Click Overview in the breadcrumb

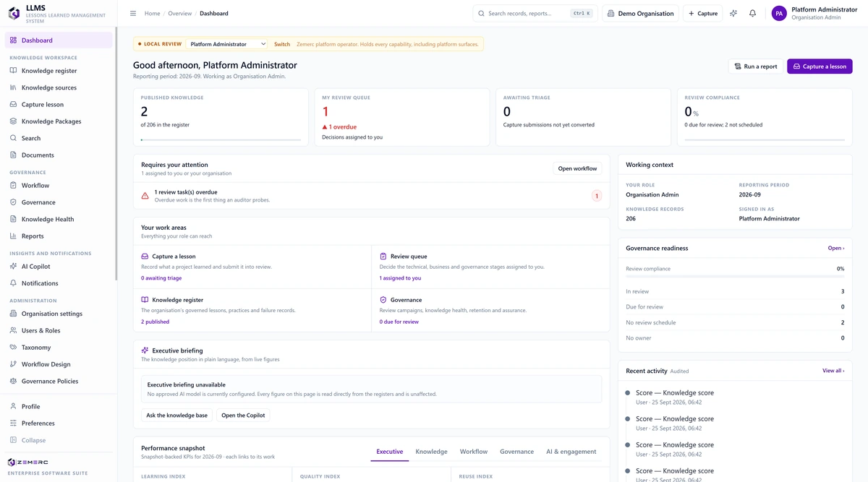point(180,13)
